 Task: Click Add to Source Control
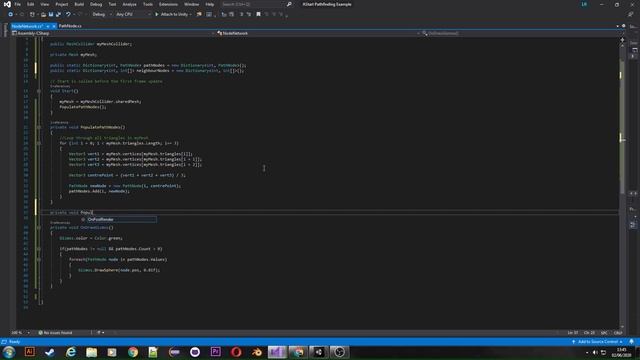tap(598, 342)
